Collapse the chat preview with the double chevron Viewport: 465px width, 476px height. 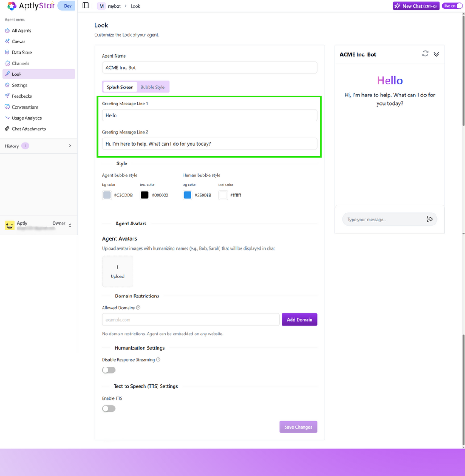(x=436, y=54)
